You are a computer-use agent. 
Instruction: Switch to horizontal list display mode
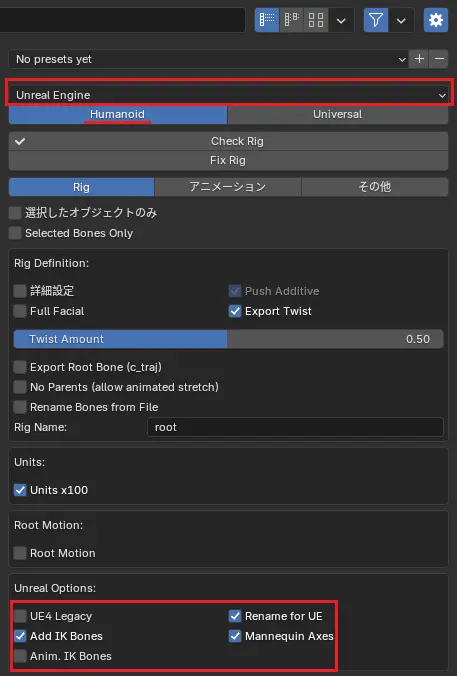point(291,20)
